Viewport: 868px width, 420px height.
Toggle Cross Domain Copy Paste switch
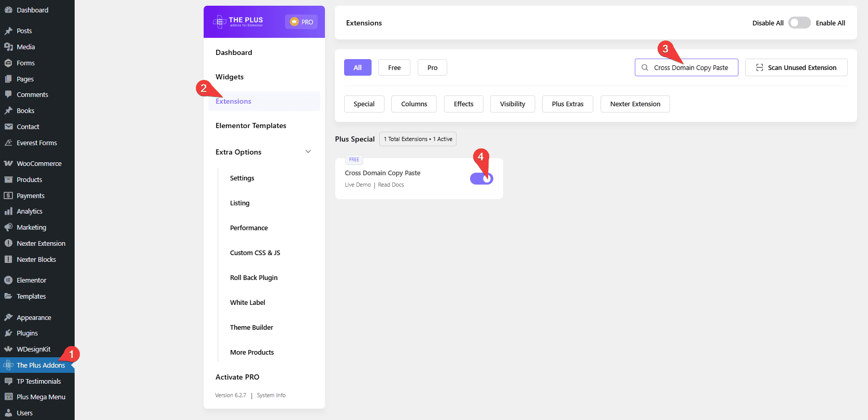[x=481, y=178]
